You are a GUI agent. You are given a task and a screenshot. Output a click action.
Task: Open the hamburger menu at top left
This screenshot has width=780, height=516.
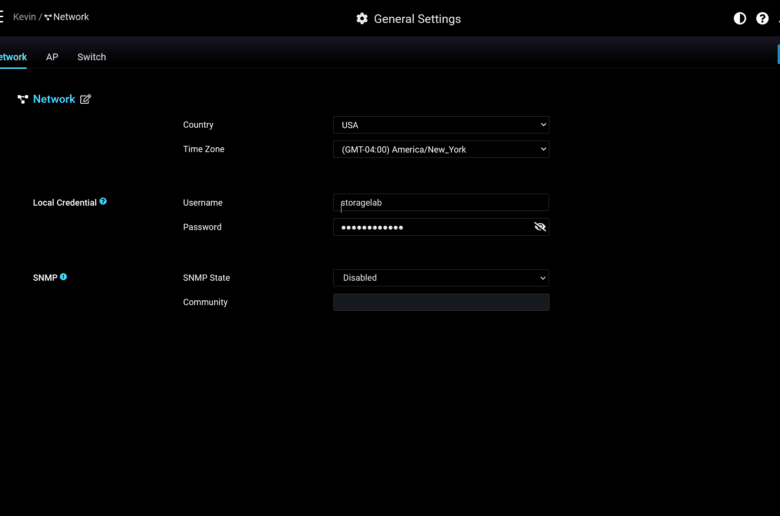click(x=1, y=16)
